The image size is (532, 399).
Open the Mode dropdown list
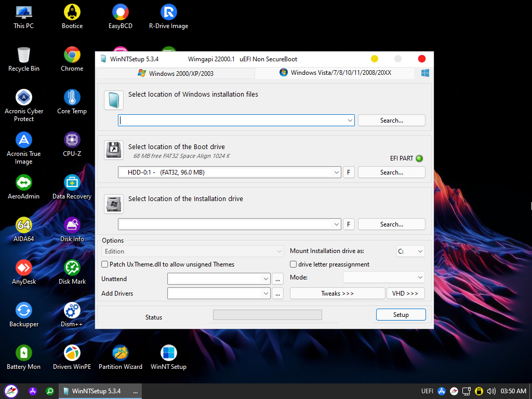click(384, 277)
